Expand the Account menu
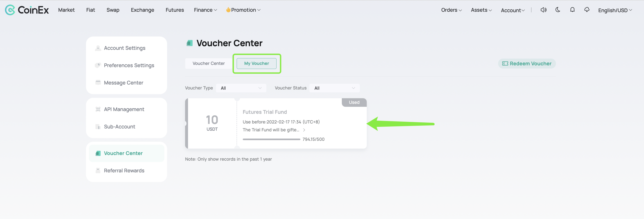 point(512,10)
